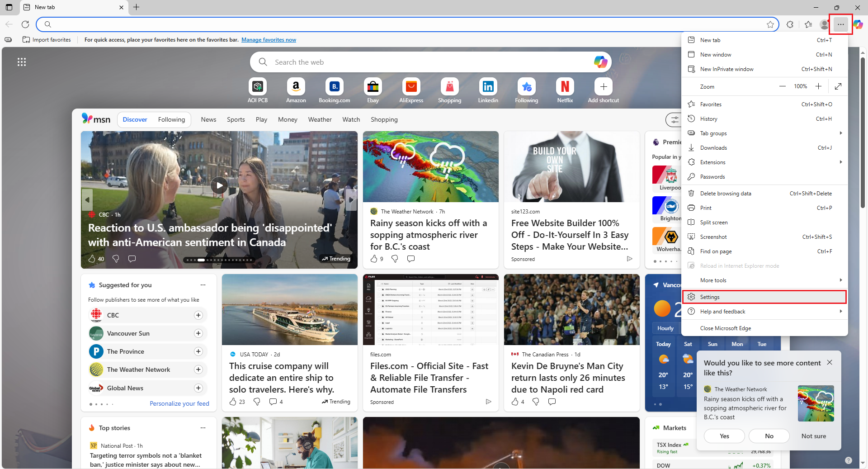Increase zoom level with plus button
The height and width of the screenshot is (469, 868).
click(818, 86)
